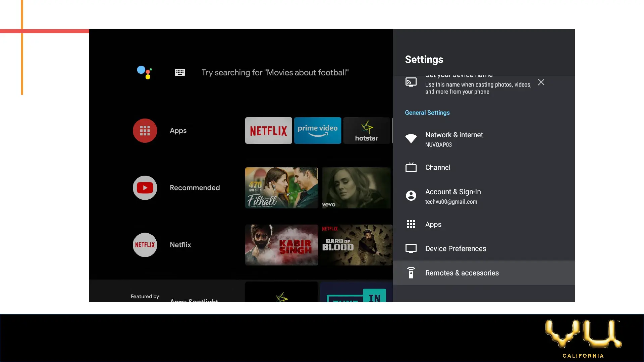Image resolution: width=644 pixels, height=362 pixels.
Task: Click the YouTube Recommended channel icon
Action: [145, 188]
